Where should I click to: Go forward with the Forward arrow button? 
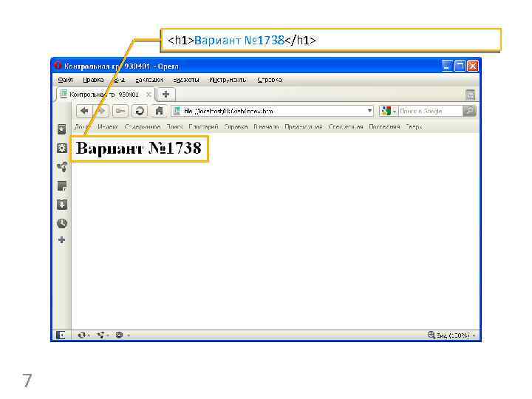[x=101, y=111]
